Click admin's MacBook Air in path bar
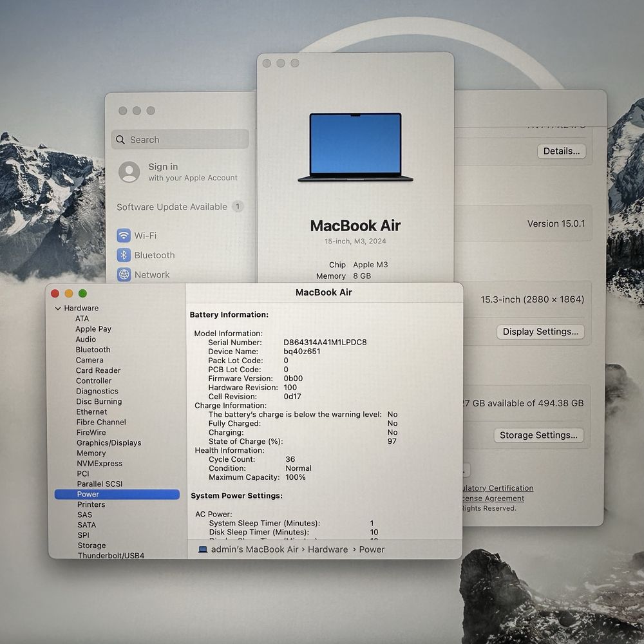644x644 pixels. pos(254,549)
